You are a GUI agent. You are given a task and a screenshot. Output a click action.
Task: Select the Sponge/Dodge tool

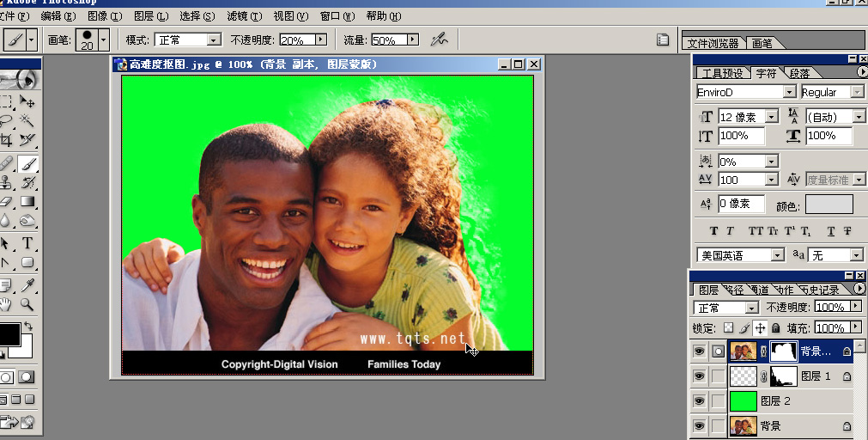pos(27,221)
